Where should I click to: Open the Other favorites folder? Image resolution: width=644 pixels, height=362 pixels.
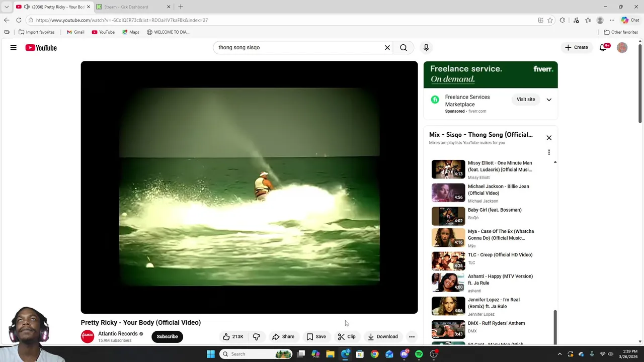click(621, 32)
